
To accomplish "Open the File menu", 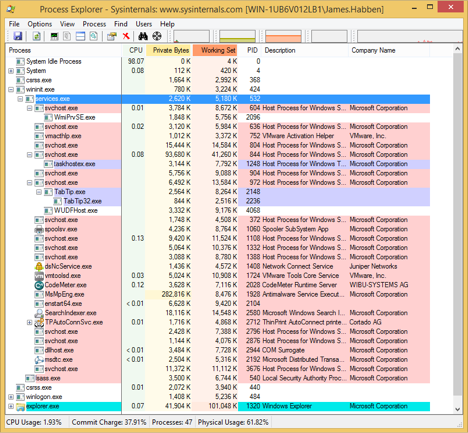I will [x=14, y=24].
